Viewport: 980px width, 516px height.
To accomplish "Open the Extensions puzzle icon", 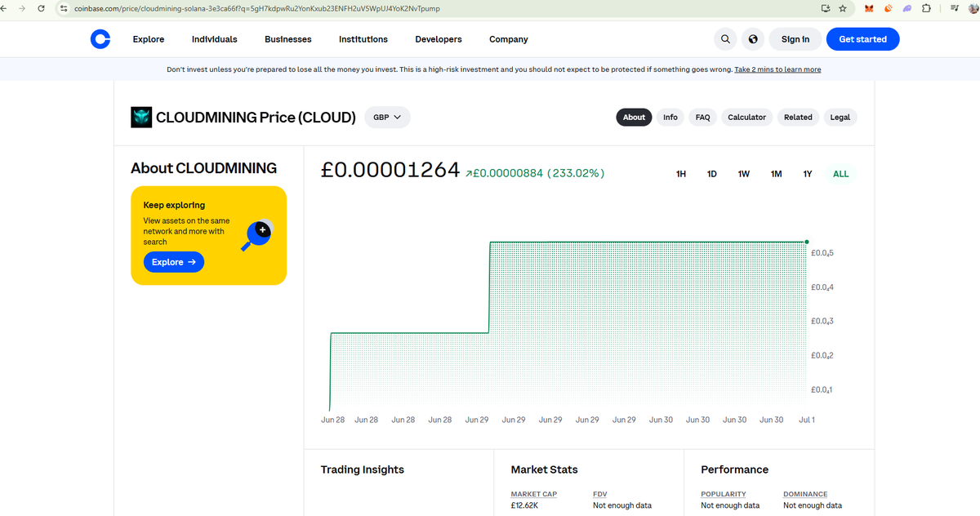I will [926, 8].
